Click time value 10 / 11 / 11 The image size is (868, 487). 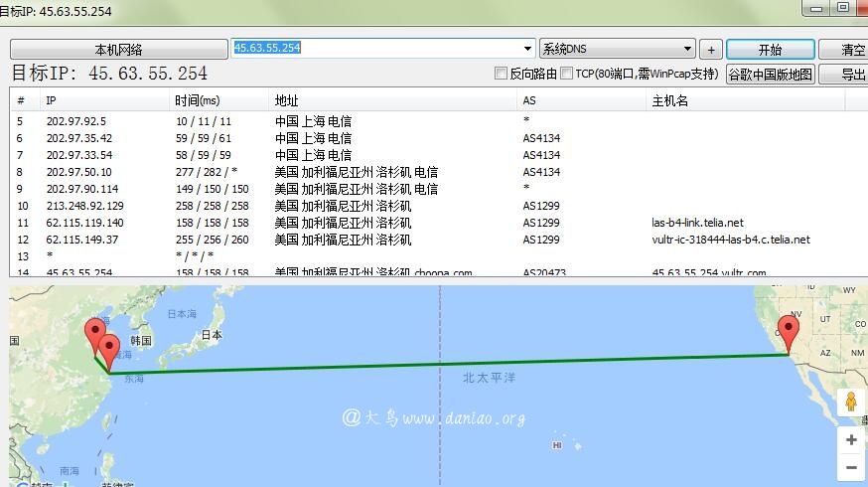point(204,121)
